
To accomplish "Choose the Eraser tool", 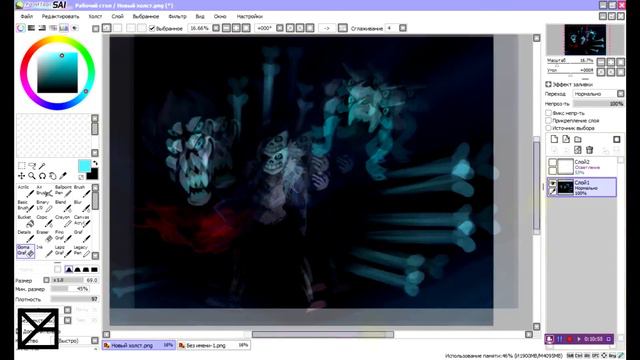I will coord(44,236).
